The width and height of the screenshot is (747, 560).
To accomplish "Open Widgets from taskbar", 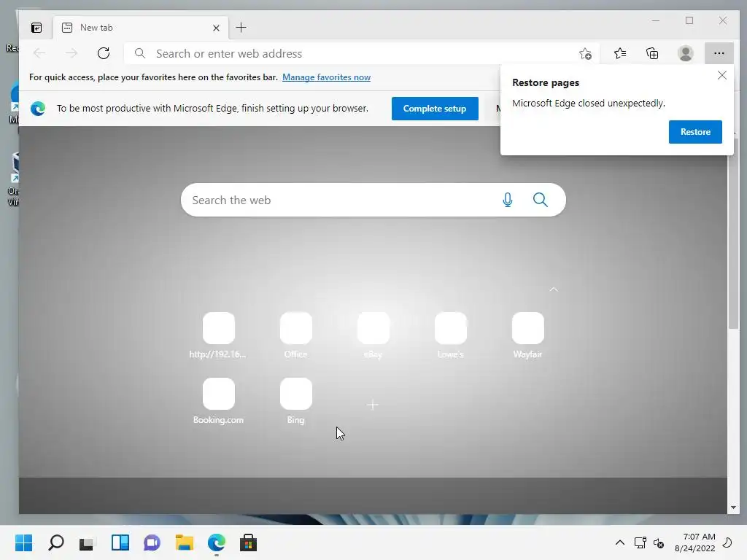I will click(x=120, y=542).
